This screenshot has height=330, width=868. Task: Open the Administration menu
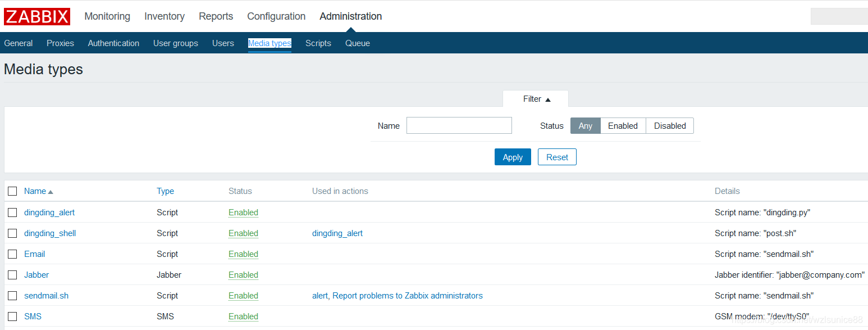click(351, 16)
